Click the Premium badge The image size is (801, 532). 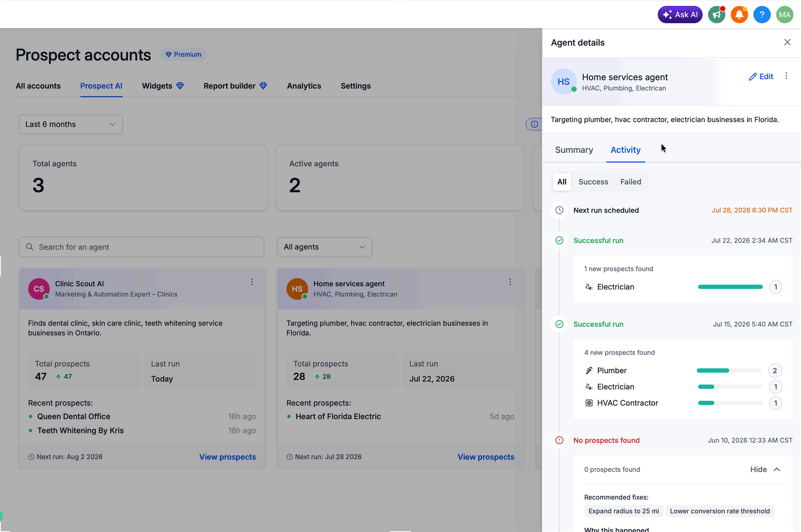(184, 55)
